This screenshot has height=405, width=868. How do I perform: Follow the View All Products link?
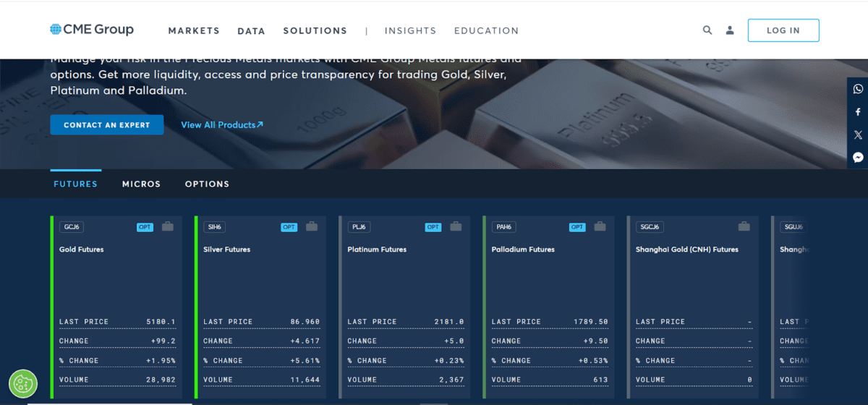tap(222, 125)
